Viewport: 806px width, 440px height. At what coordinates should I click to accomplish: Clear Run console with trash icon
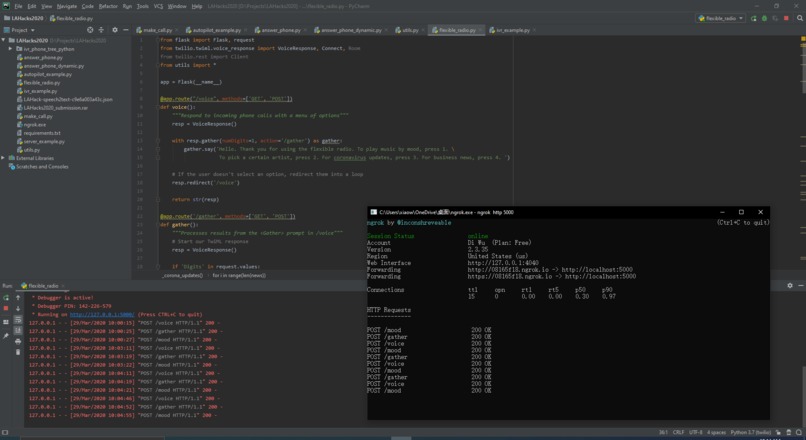click(18, 352)
